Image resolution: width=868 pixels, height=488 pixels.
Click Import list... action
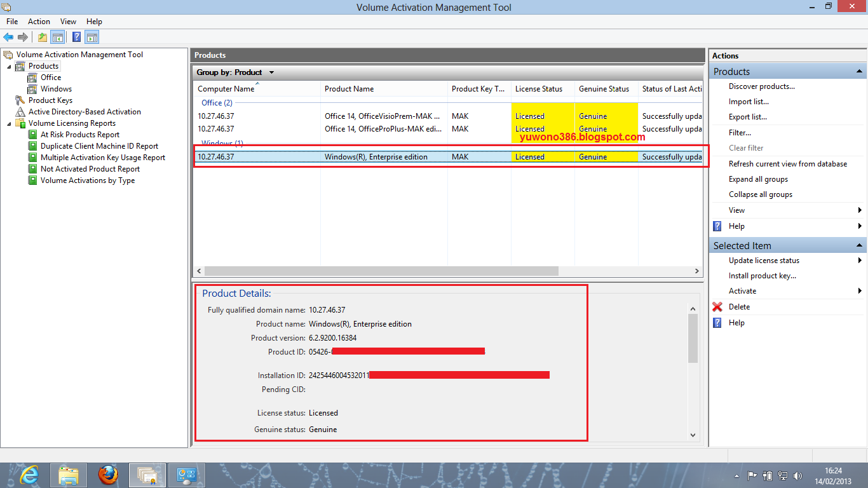coord(749,102)
